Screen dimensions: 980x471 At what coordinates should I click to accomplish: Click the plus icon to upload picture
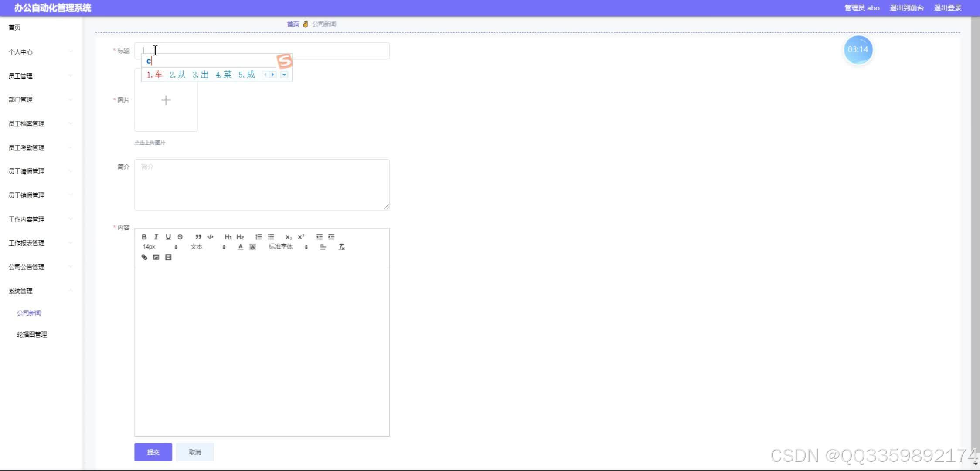pos(166,100)
